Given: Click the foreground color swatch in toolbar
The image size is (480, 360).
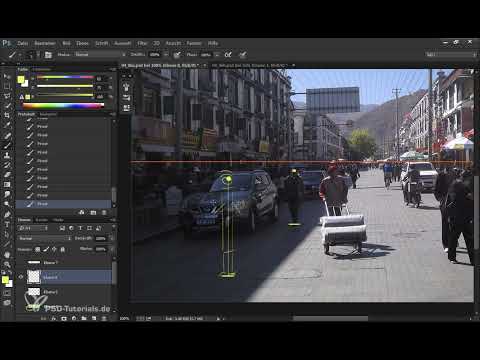Looking at the screenshot, I should pyautogui.click(x=5, y=280).
